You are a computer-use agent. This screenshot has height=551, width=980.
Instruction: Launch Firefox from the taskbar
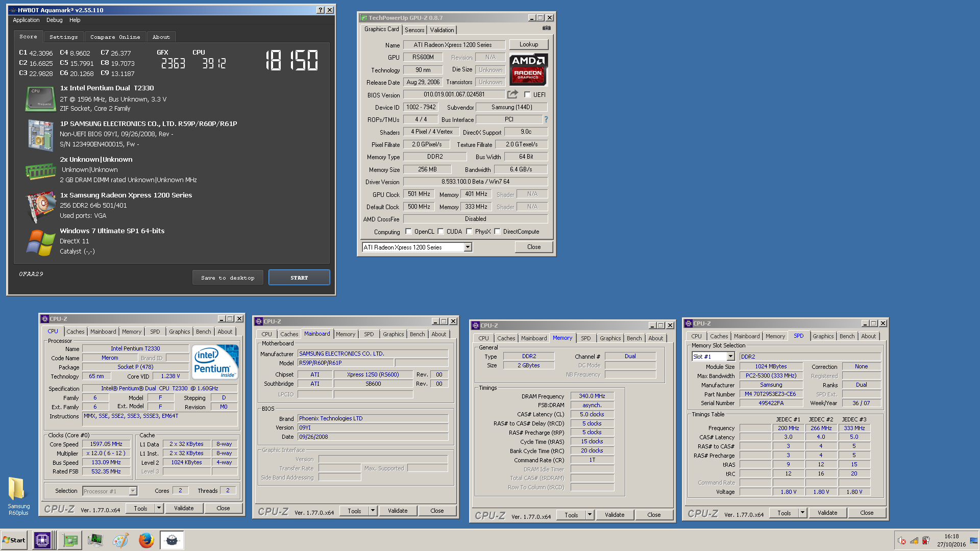pos(146,540)
